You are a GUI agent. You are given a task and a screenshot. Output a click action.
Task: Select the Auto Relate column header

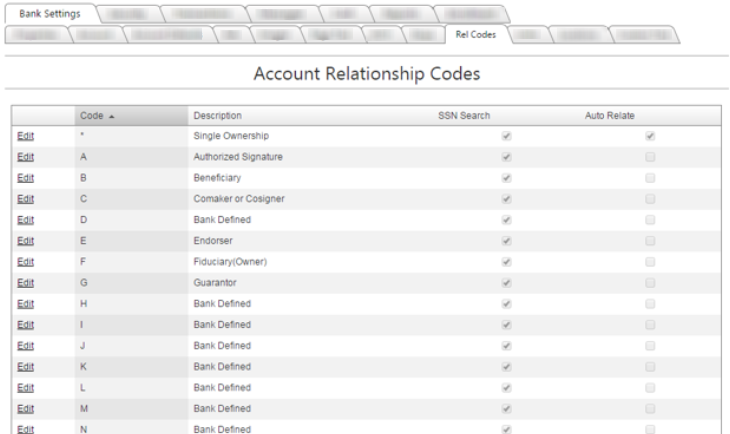coord(609,116)
